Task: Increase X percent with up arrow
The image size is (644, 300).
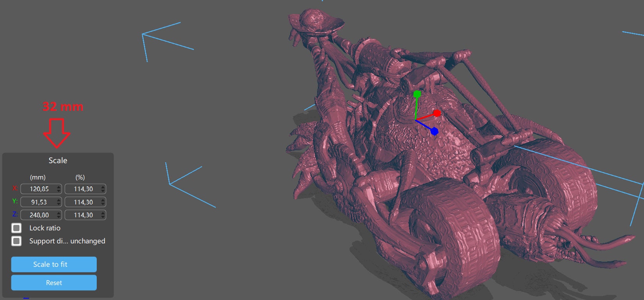Action: (103, 187)
